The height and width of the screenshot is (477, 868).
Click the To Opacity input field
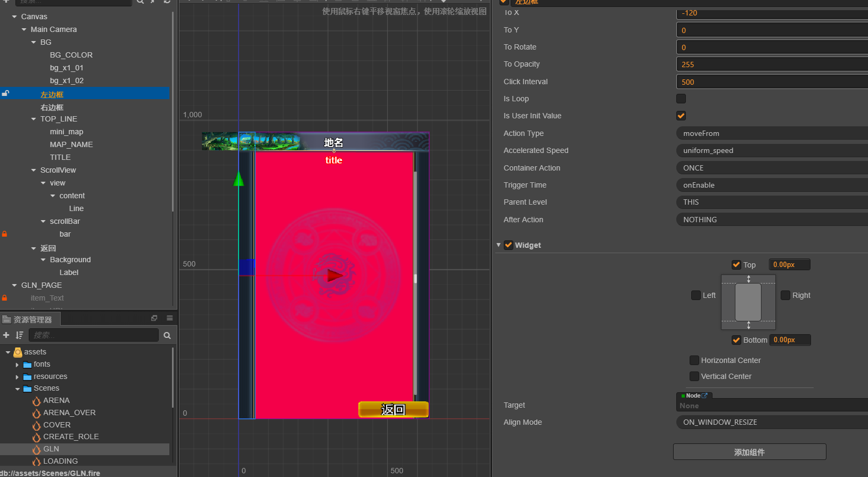click(772, 64)
